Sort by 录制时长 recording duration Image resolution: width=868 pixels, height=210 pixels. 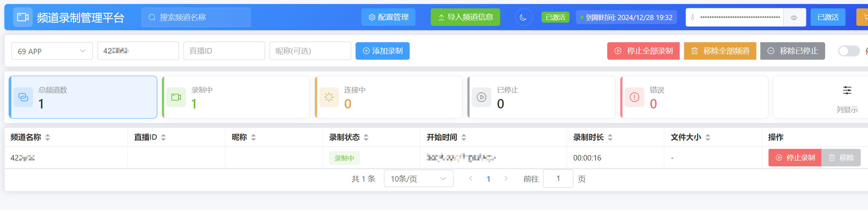point(610,137)
